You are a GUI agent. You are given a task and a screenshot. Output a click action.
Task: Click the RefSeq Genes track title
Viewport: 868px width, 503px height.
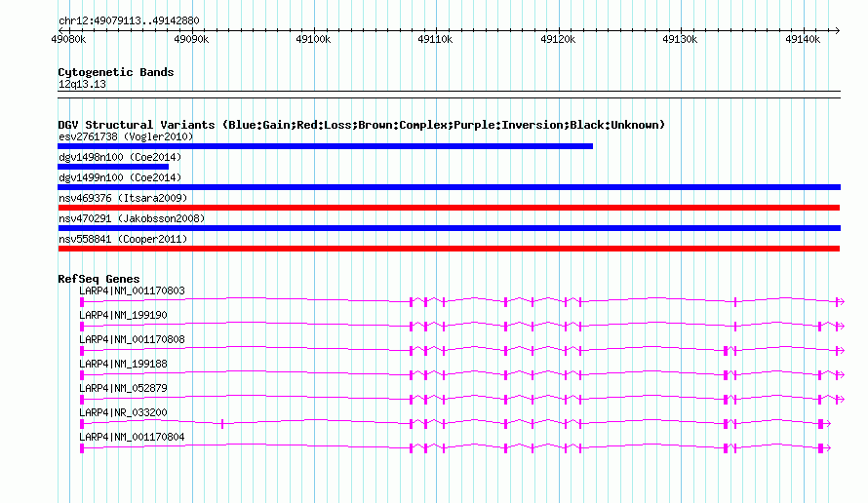tap(99, 279)
